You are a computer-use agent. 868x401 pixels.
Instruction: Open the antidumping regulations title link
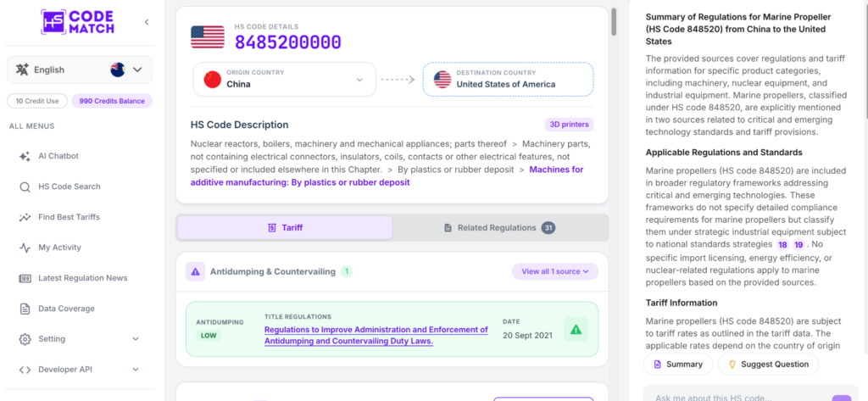pyautogui.click(x=376, y=335)
